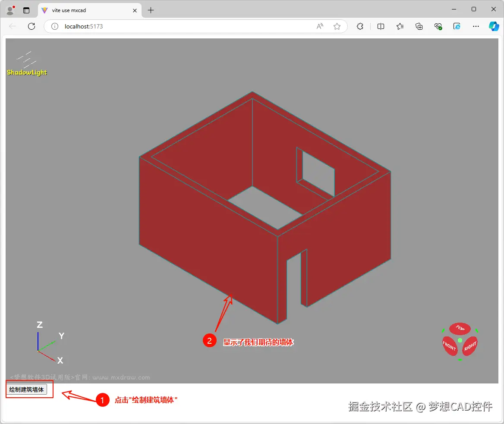The width and height of the screenshot is (504, 424).
Task: Open Settings and more menu
Action: click(x=476, y=26)
